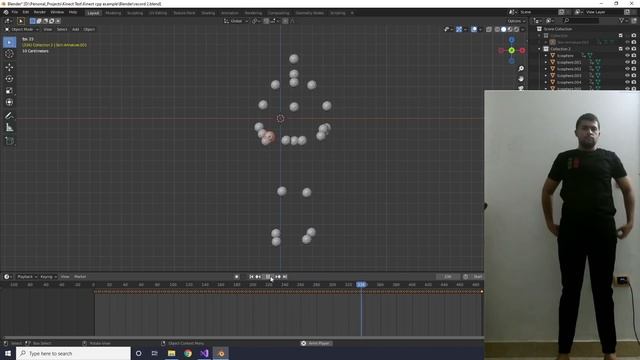Click the Windows Start button

8,353
